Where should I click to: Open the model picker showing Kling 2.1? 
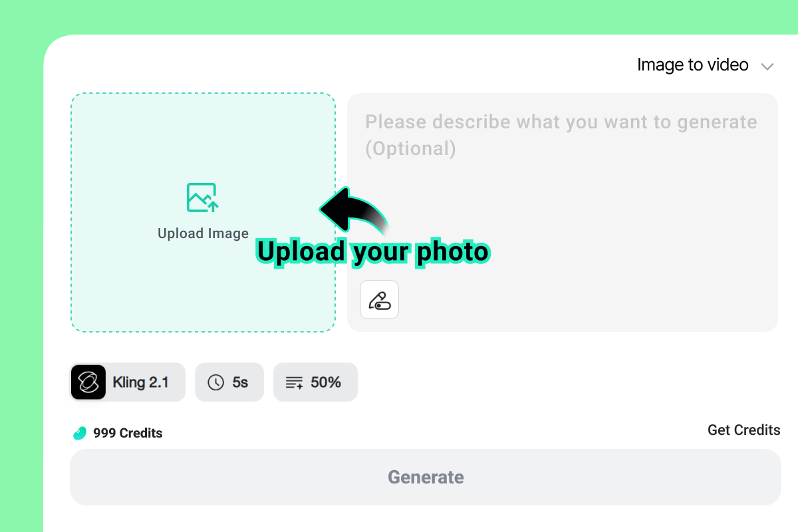pyautogui.click(x=127, y=382)
